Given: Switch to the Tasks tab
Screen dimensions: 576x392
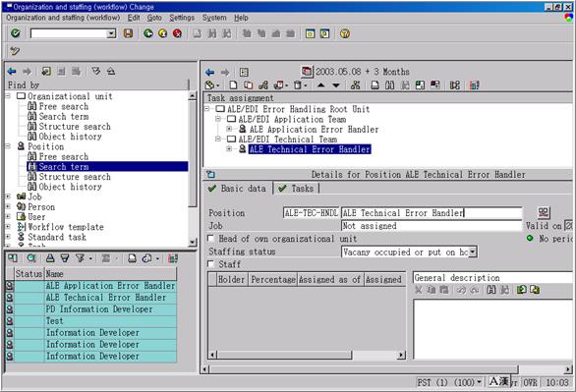Looking at the screenshot, I should tap(297, 189).
